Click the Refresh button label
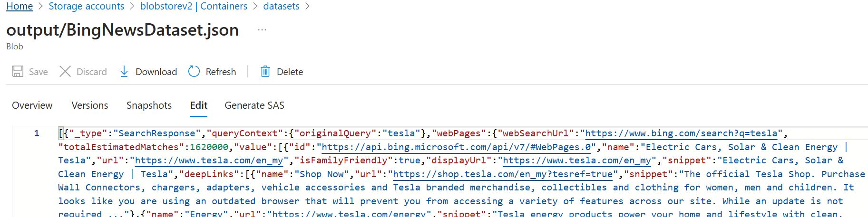 click(x=221, y=72)
